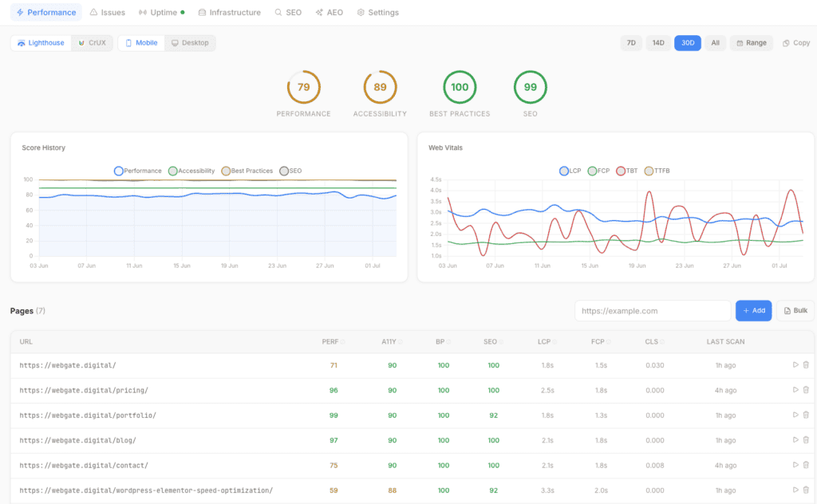This screenshot has height=504, width=817.
Task: Open the Issues tab
Action: 108,13
